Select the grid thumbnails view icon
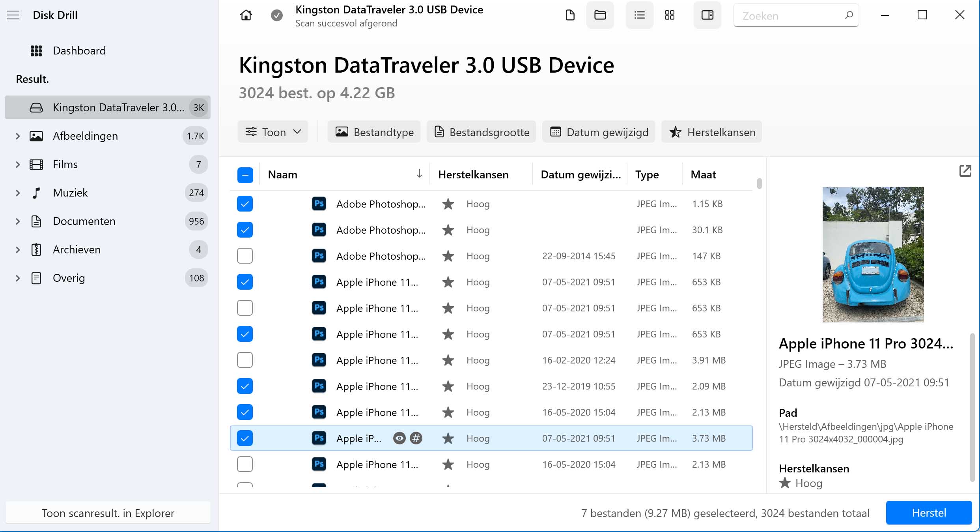The width and height of the screenshot is (980, 532). coord(669,15)
